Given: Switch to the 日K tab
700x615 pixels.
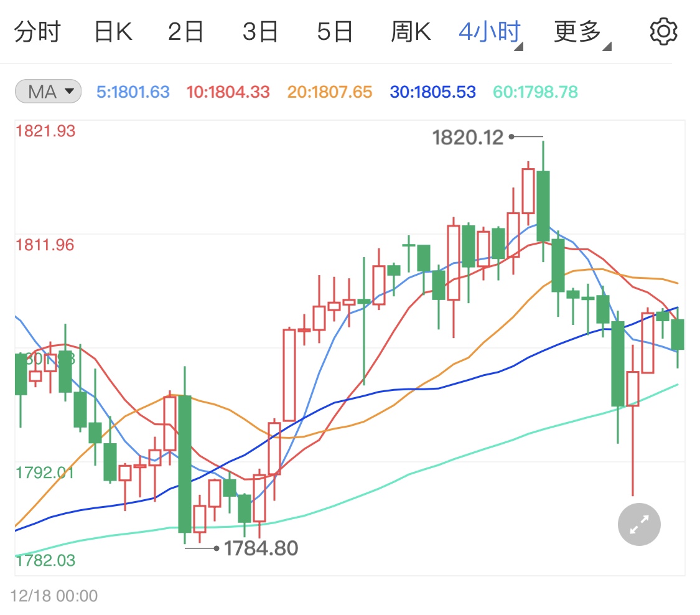Looking at the screenshot, I should point(113,32).
